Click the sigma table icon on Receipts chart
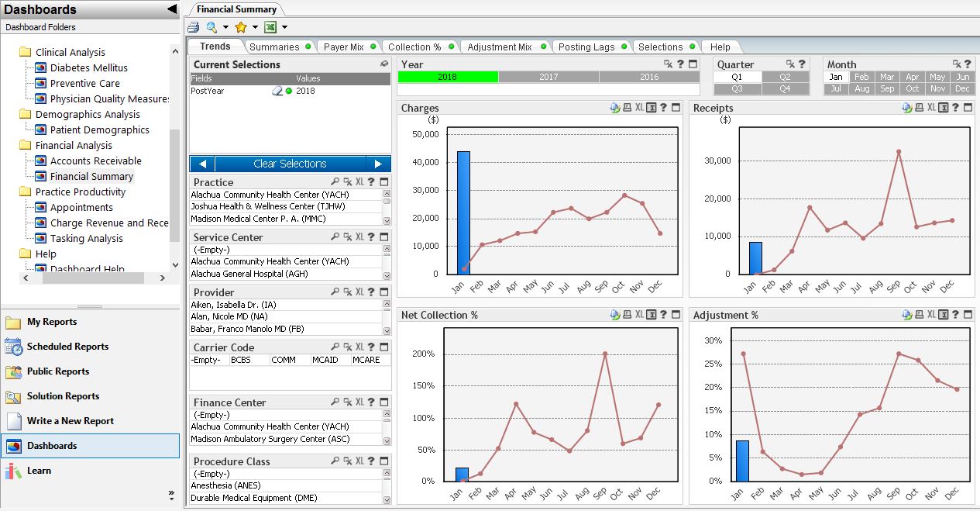Image resolution: width=980 pixels, height=511 pixels. 944,108
